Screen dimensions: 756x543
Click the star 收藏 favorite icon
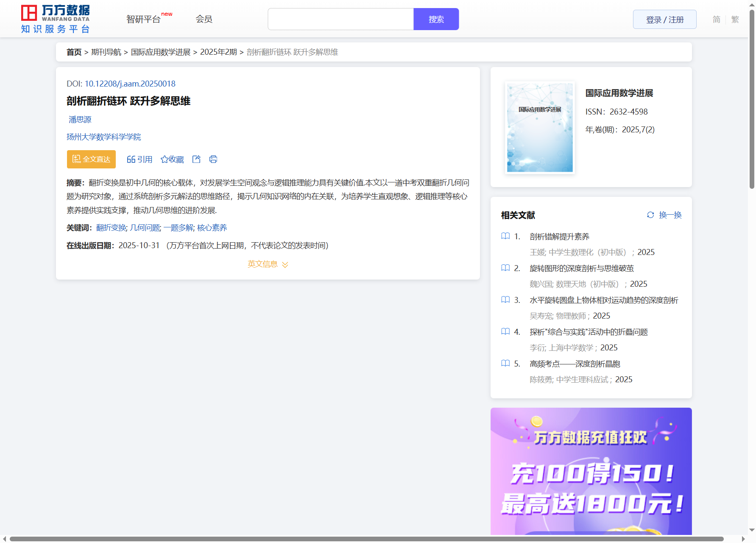click(165, 160)
